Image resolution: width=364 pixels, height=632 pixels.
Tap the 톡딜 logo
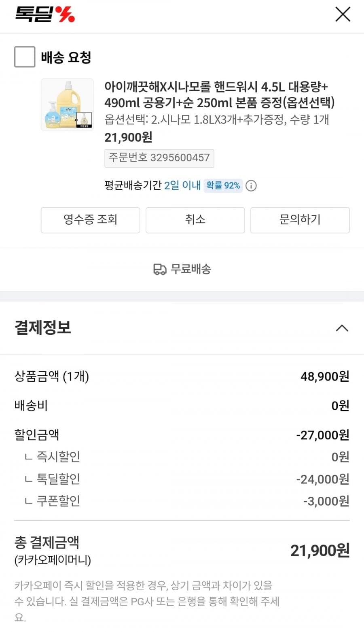(x=45, y=15)
